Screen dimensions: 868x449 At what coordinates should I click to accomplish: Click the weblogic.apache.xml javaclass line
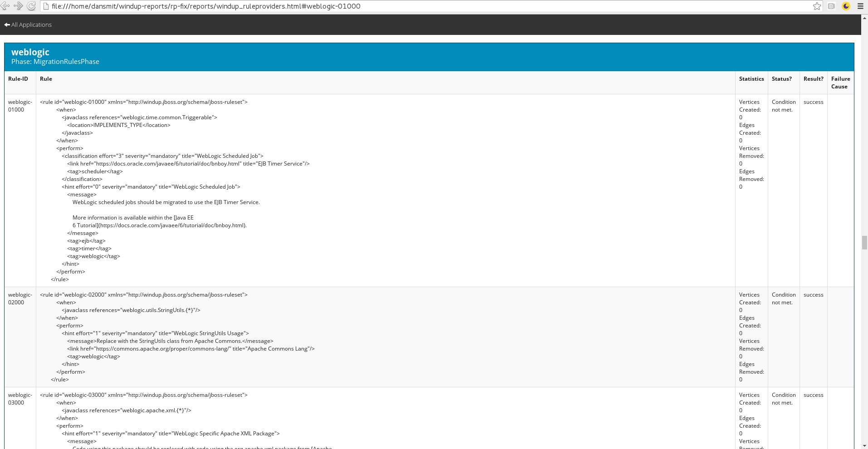127,410
